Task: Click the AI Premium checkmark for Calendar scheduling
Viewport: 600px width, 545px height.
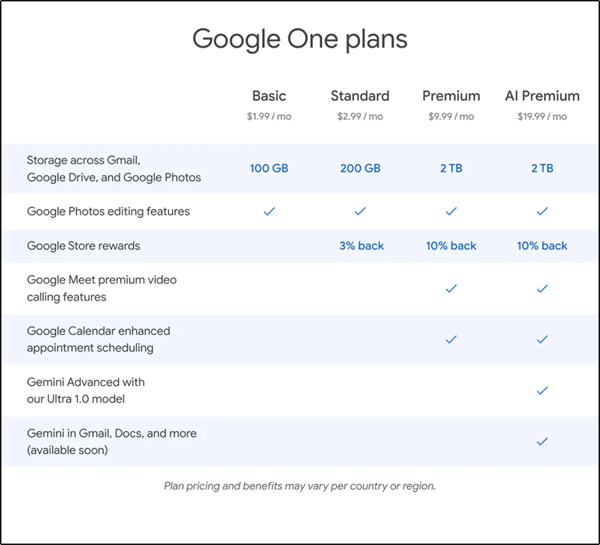Action: pyautogui.click(x=542, y=340)
